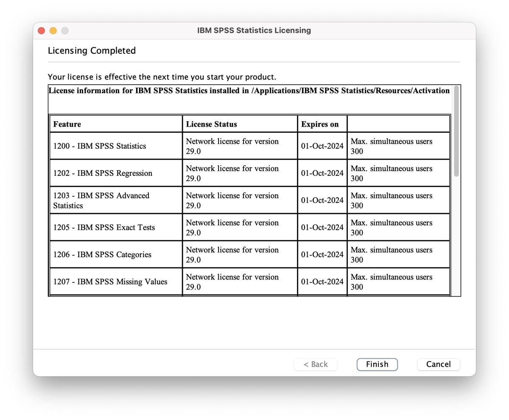Click expiry date in Exact Tests row
The image size is (509, 420).
pyautogui.click(x=322, y=227)
